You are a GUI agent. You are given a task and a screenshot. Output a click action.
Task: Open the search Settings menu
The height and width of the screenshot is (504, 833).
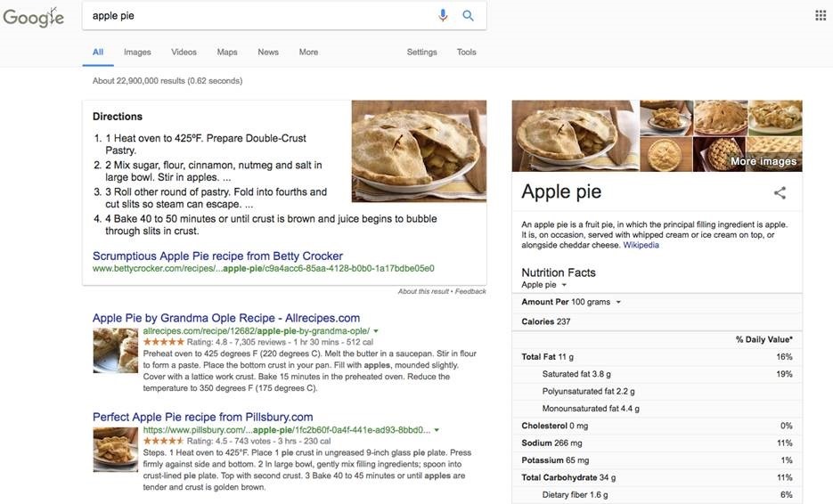(421, 52)
